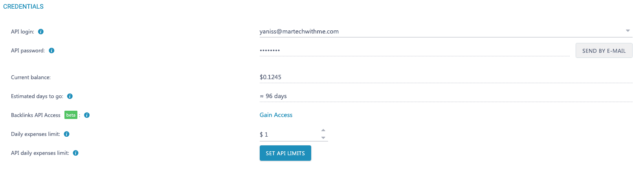Decrease daily expenses limit with down arrow
644x169 pixels.
tap(323, 137)
